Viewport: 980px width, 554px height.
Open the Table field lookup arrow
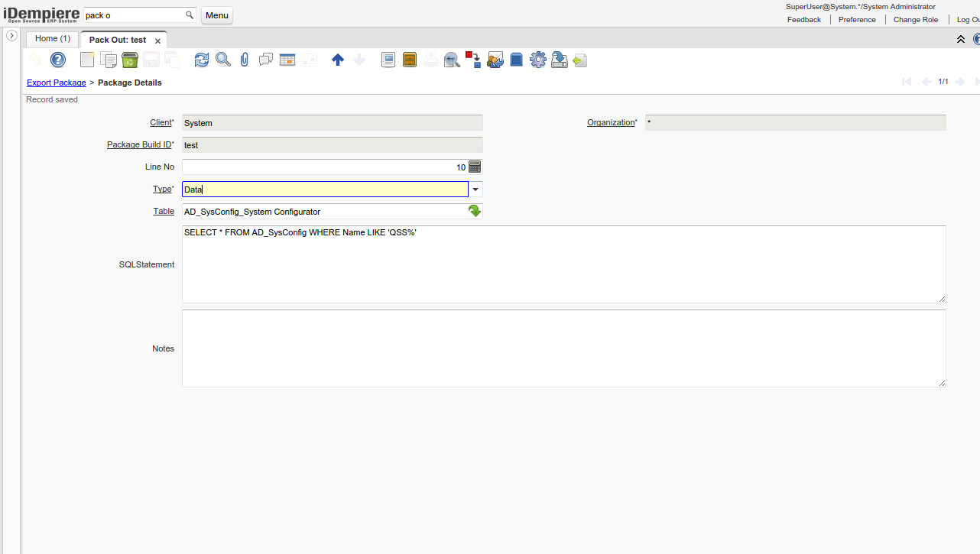[x=475, y=212]
